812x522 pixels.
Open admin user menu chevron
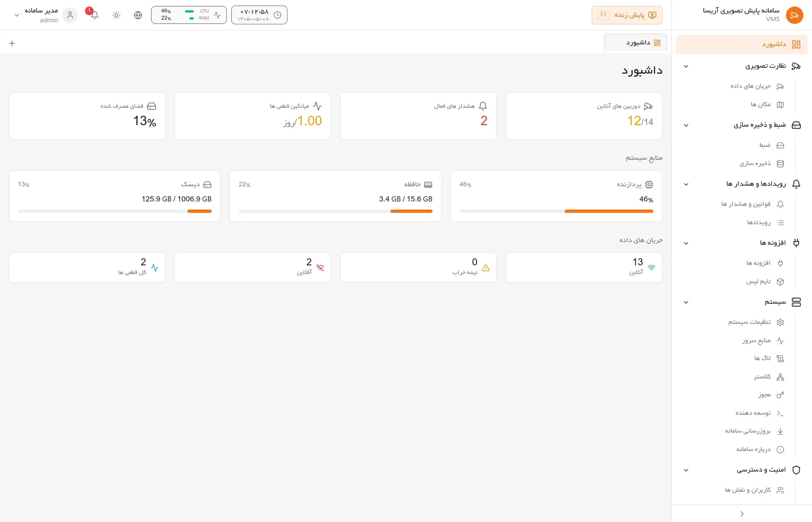click(17, 15)
